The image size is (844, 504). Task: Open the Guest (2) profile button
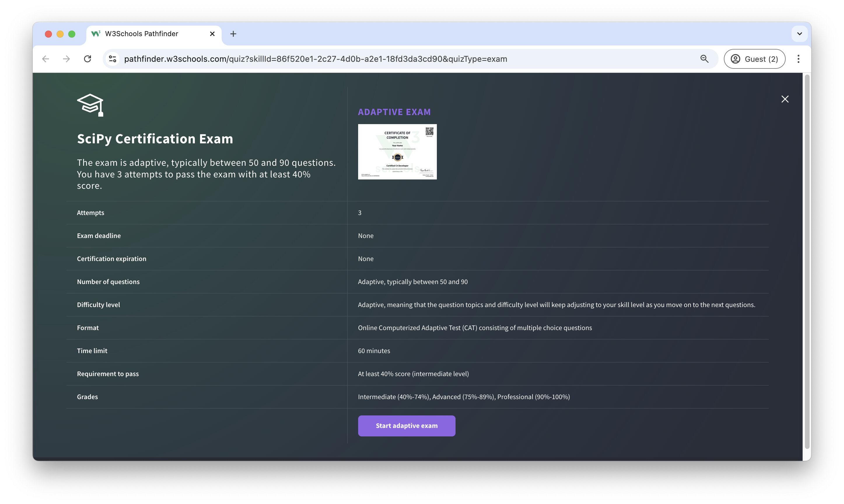click(754, 59)
